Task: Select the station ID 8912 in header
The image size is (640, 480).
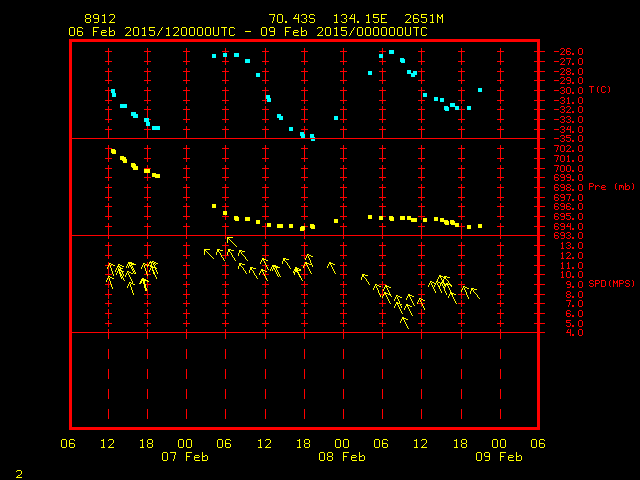Action: click(x=100, y=19)
